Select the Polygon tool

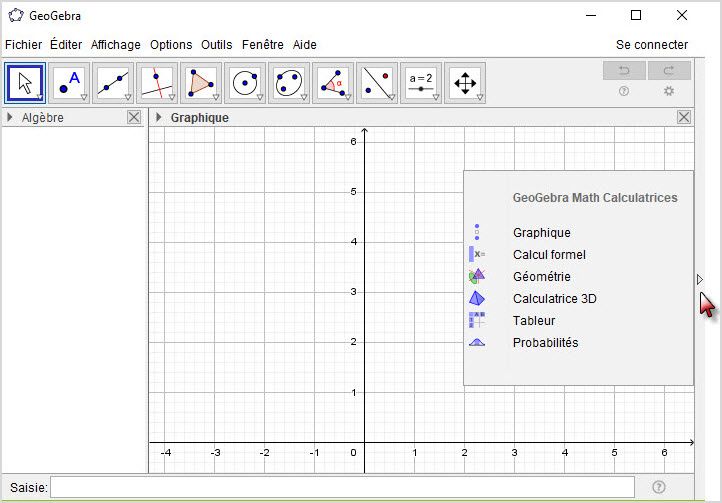[x=201, y=83]
